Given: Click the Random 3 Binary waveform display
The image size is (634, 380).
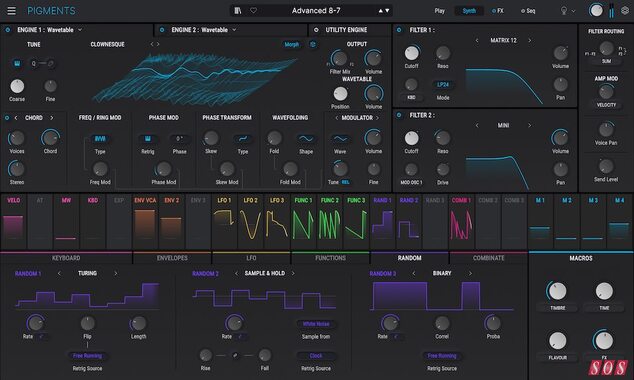Looking at the screenshot, I should coord(442,296).
